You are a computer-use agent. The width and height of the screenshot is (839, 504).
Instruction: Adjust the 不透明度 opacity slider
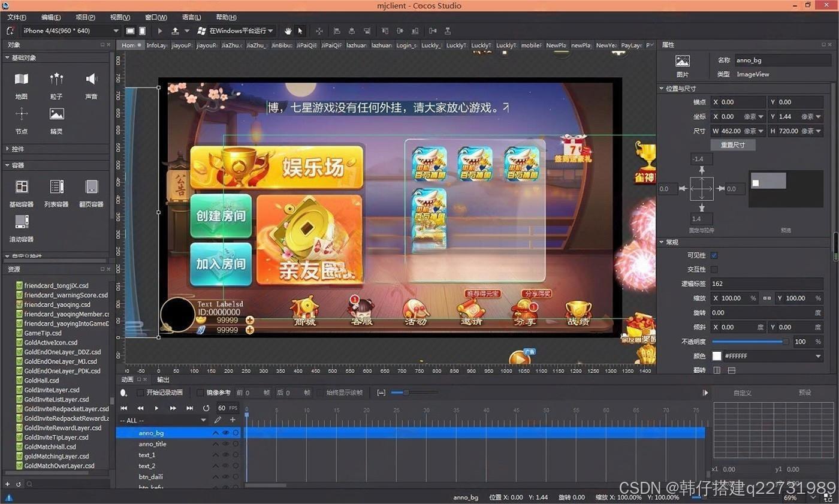click(750, 342)
